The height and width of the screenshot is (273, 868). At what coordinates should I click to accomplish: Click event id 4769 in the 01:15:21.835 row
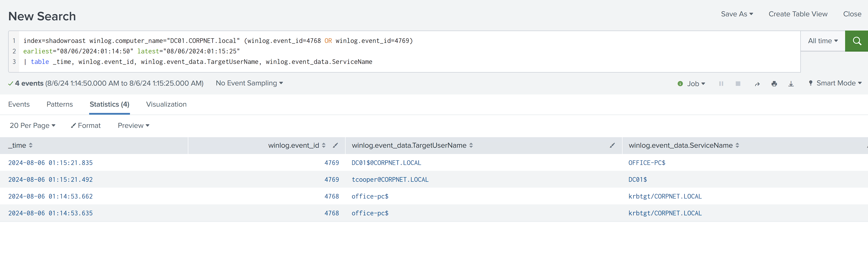coord(332,163)
